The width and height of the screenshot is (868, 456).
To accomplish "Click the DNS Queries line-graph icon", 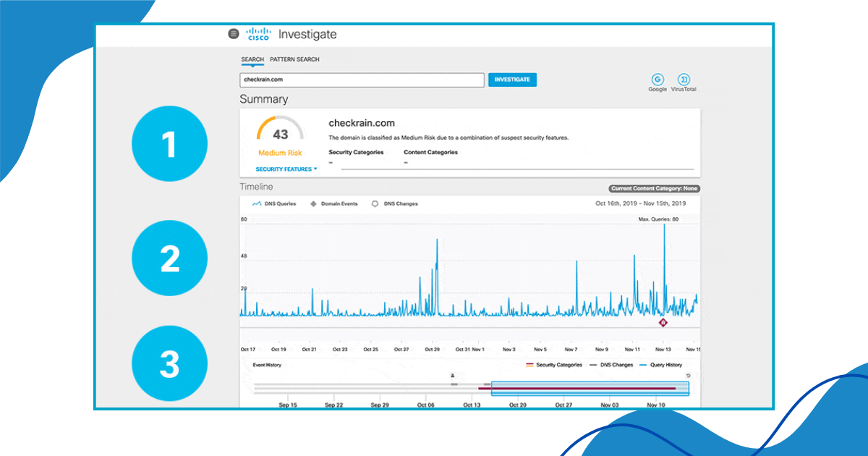I will (x=255, y=203).
